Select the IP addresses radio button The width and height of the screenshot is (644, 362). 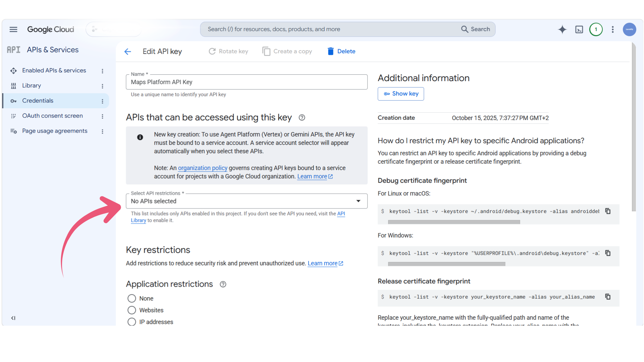pos(132,322)
